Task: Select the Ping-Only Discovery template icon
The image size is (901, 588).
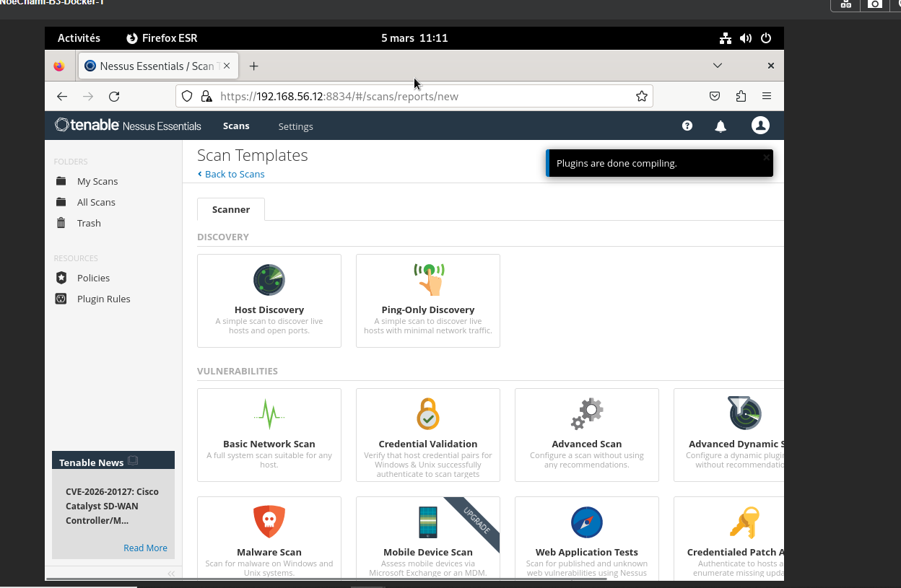Action: point(428,280)
